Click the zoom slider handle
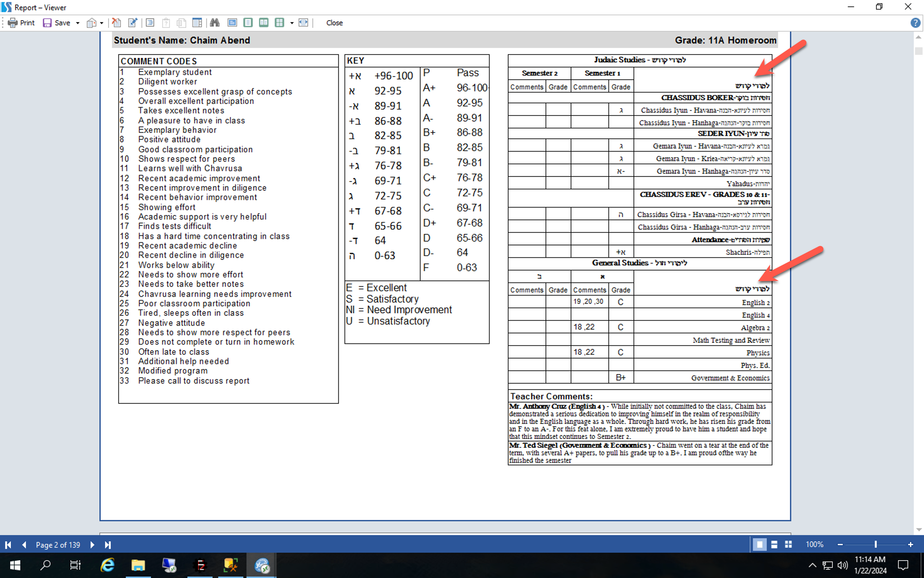Screen dimensions: 924x578 (876, 544)
